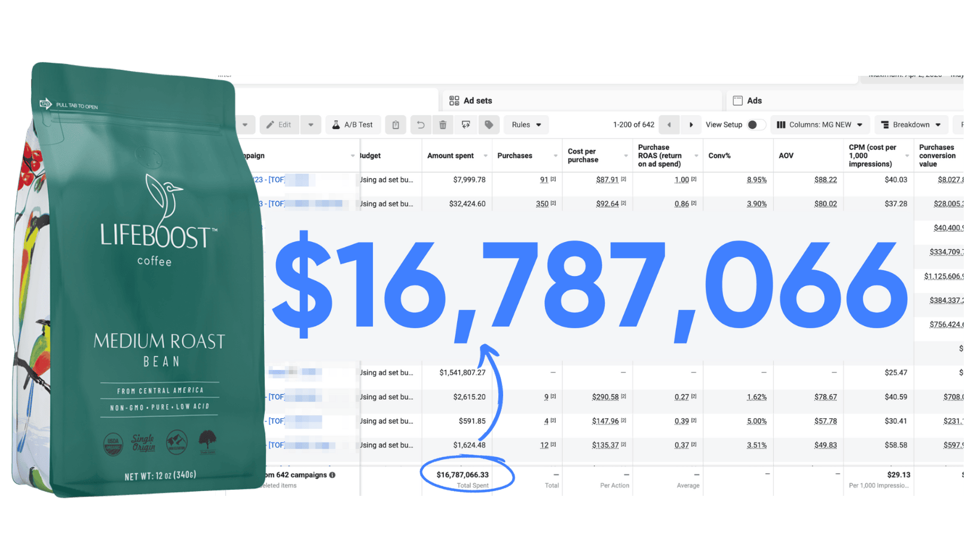Click the 91 purchases value

tap(544, 180)
